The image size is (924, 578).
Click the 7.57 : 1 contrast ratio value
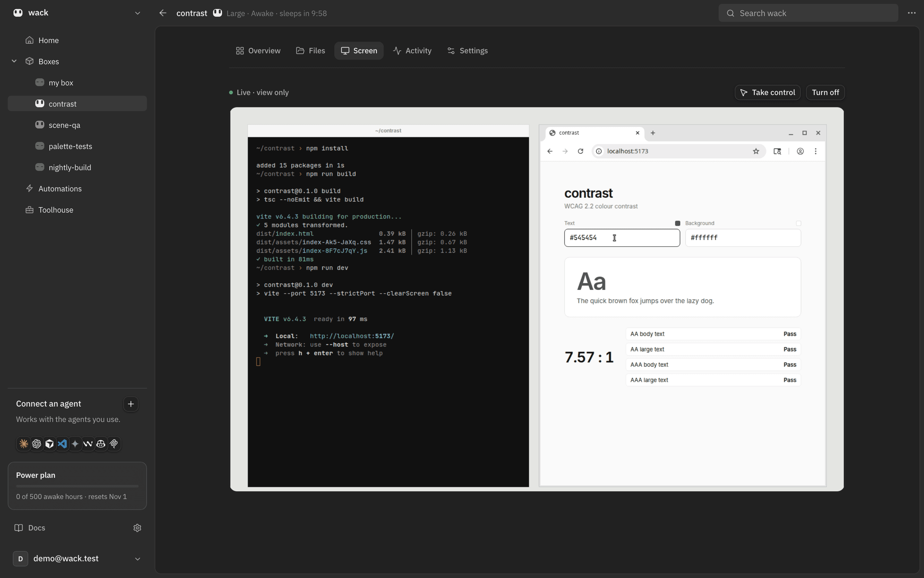click(589, 357)
